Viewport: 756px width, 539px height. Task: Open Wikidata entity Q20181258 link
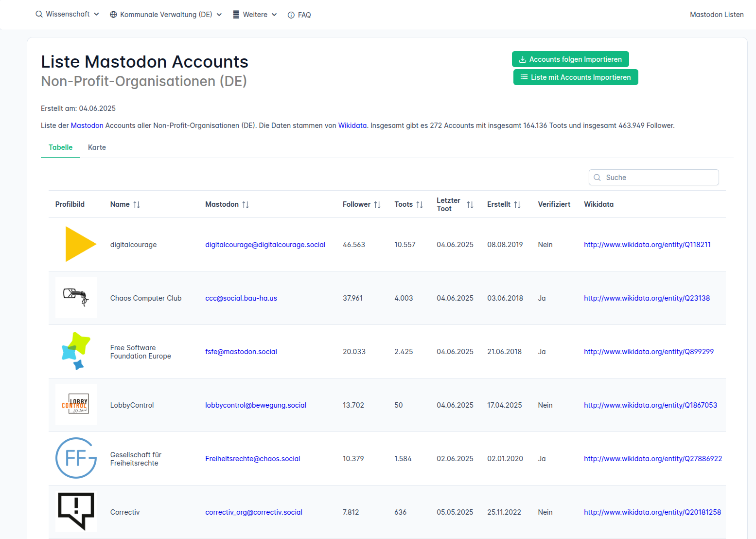point(652,512)
